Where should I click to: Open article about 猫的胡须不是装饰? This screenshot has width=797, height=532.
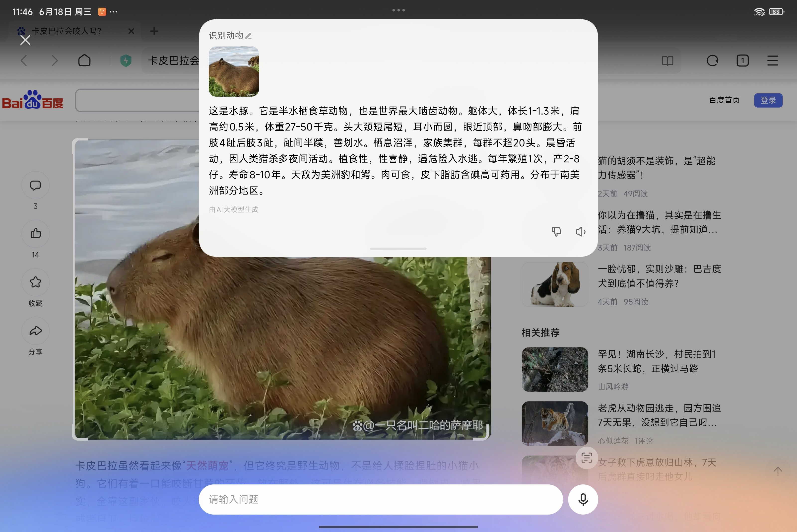656,168
